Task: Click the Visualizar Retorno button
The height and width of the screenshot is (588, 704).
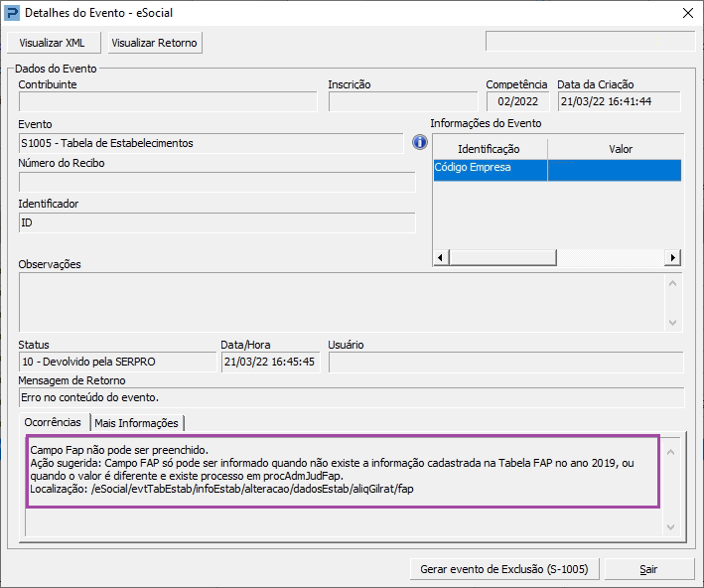Action: coord(155,43)
